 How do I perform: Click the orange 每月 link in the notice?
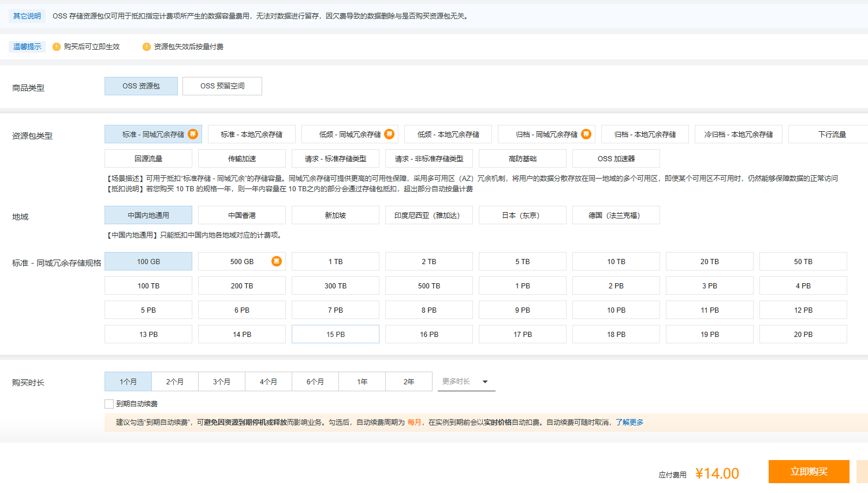413,422
